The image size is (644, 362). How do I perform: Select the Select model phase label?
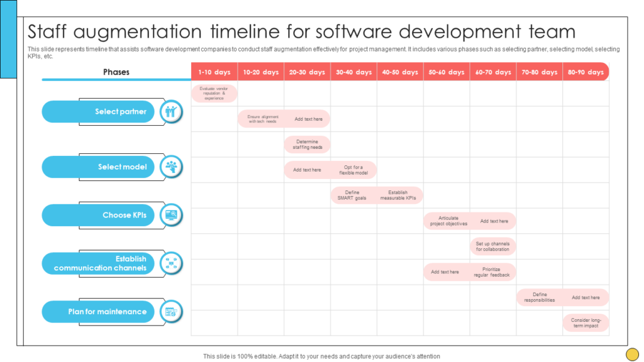98,167
